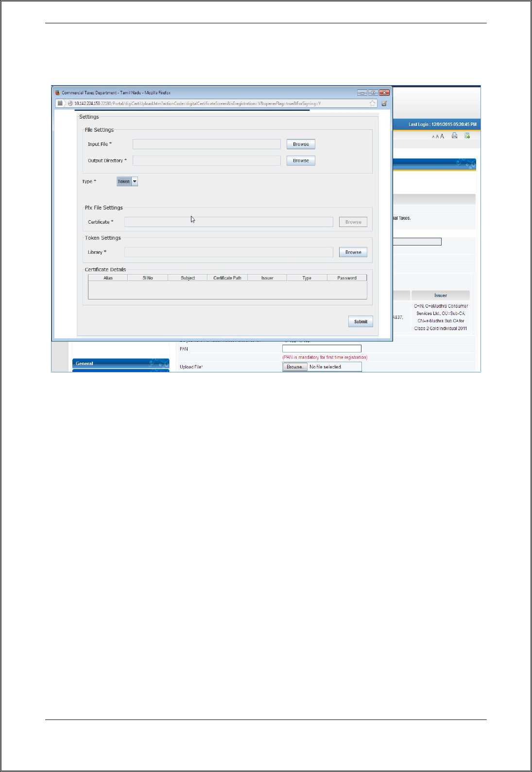Viewport: 532px width, 772px height.
Task: Click the Certificate path field
Action: [229, 222]
